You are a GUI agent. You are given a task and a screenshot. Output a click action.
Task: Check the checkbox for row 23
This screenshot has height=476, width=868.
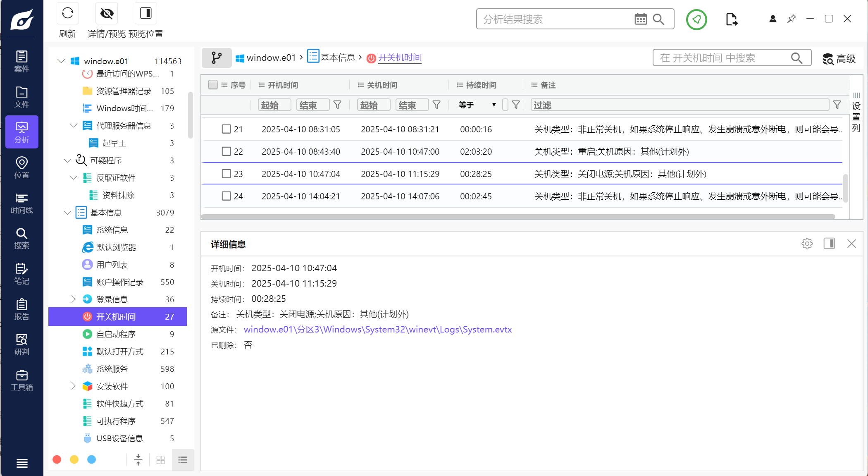click(x=226, y=174)
